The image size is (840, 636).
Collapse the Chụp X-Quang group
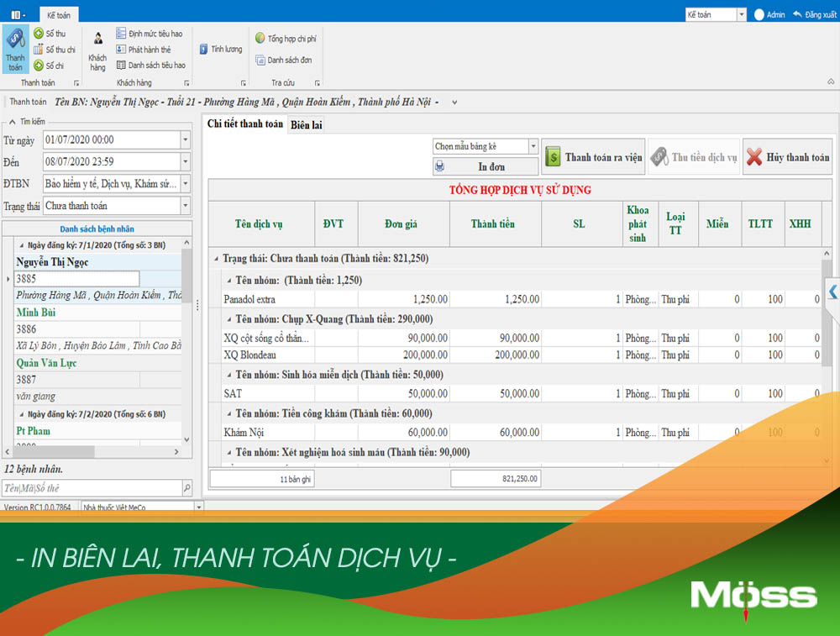click(228, 319)
